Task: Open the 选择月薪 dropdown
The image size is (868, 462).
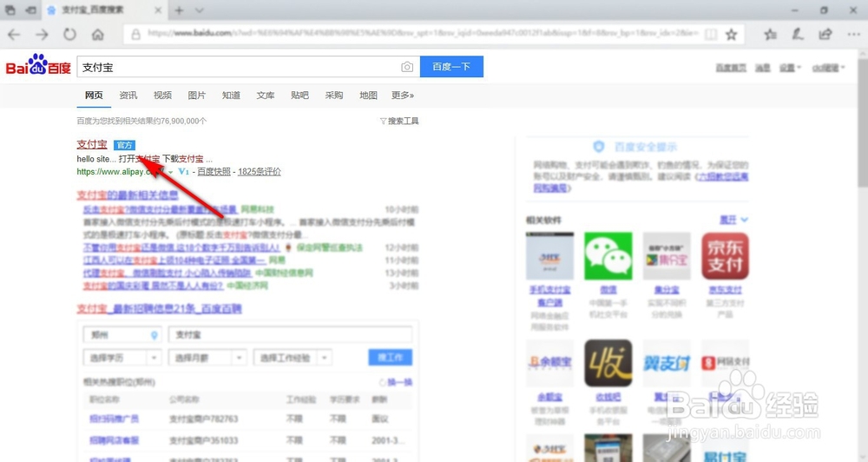Action: tap(207, 358)
